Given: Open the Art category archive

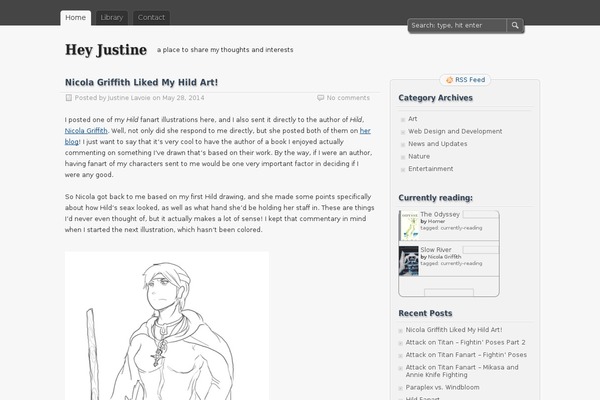Looking at the screenshot, I should point(412,119).
